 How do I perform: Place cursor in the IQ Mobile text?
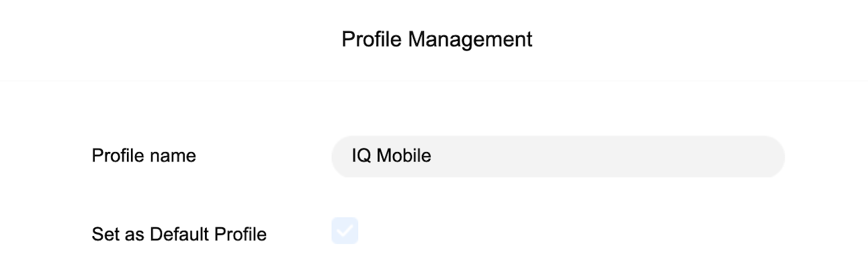pyautogui.click(x=392, y=157)
